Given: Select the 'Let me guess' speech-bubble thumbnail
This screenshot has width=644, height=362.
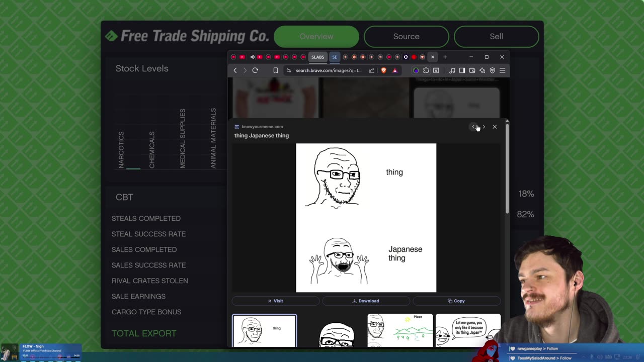Looking at the screenshot, I should pyautogui.click(x=468, y=331).
